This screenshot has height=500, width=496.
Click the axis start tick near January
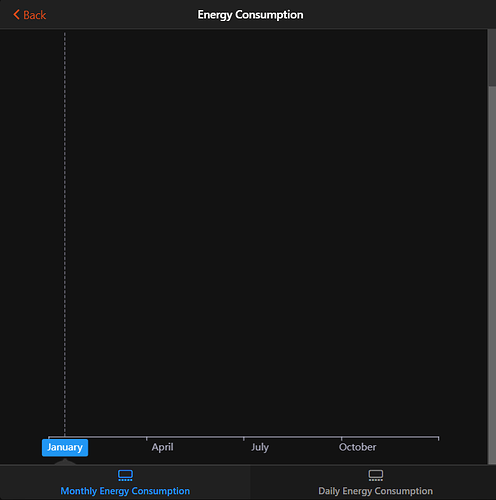(x=49, y=438)
